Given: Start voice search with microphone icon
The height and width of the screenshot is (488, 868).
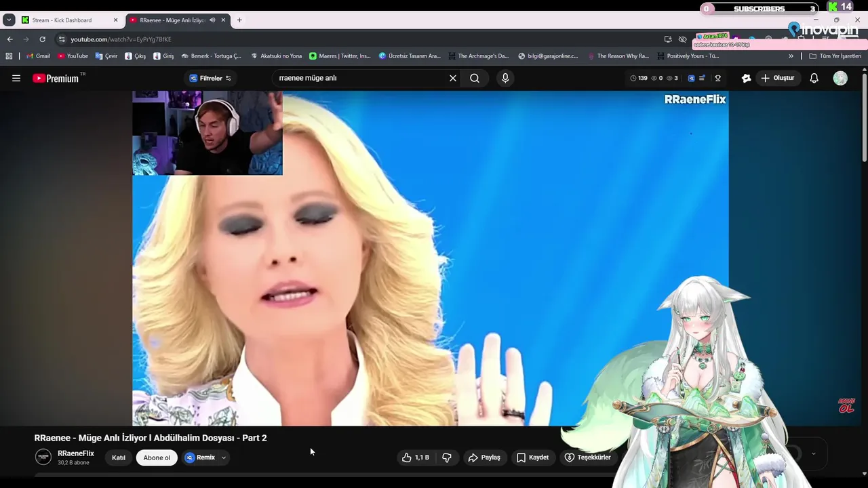Looking at the screenshot, I should coord(505,78).
